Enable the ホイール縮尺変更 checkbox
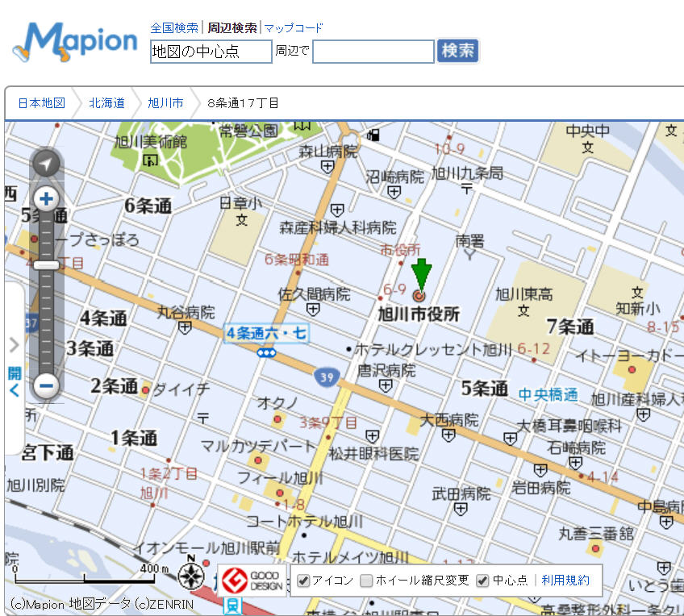Screen dimensions: 684x616 click(367, 581)
